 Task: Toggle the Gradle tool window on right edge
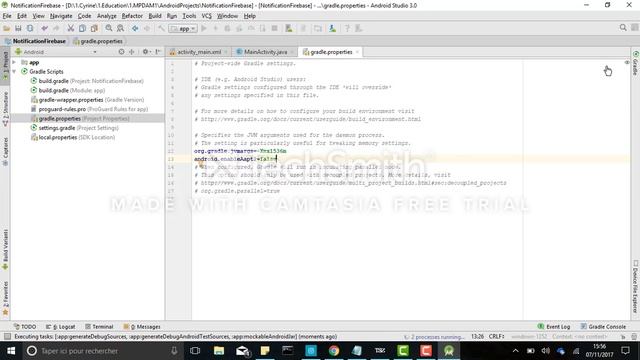[636, 63]
